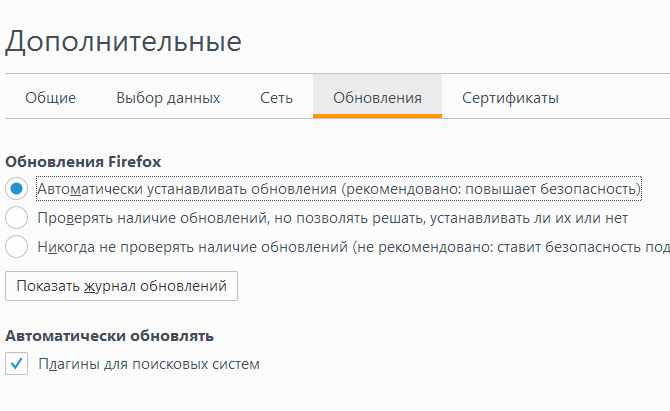Choose the Проверять наличие обновлений radio button
The height and width of the screenshot is (411, 670).
pos(17,218)
